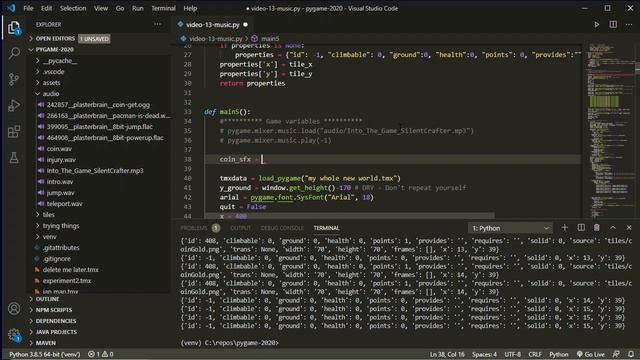Expand the Outline section

click(47, 299)
